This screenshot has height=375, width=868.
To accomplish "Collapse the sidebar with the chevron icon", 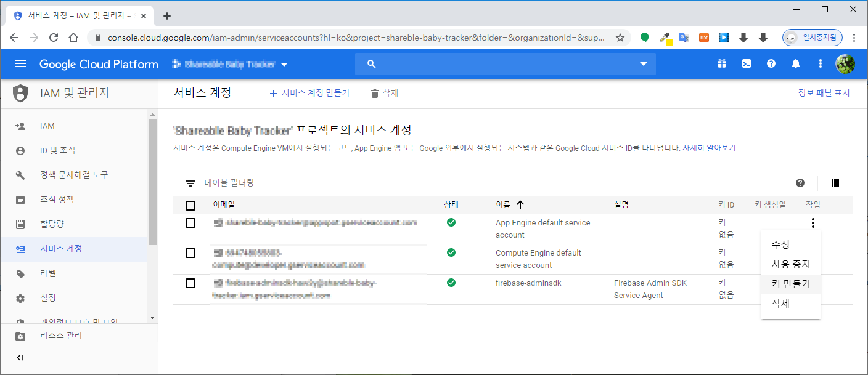I will tap(20, 358).
